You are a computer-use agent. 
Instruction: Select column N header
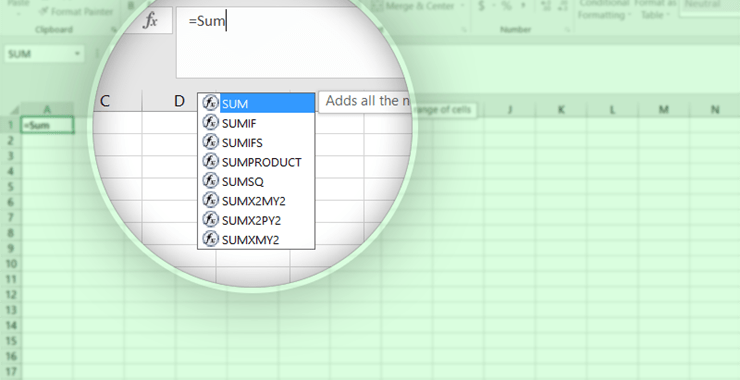(x=715, y=110)
